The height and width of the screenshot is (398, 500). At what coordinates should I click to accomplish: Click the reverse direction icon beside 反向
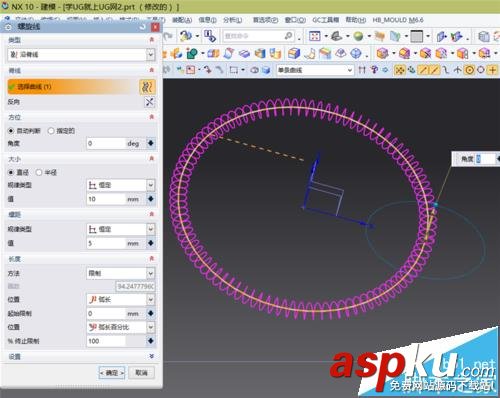[x=150, y=102]
